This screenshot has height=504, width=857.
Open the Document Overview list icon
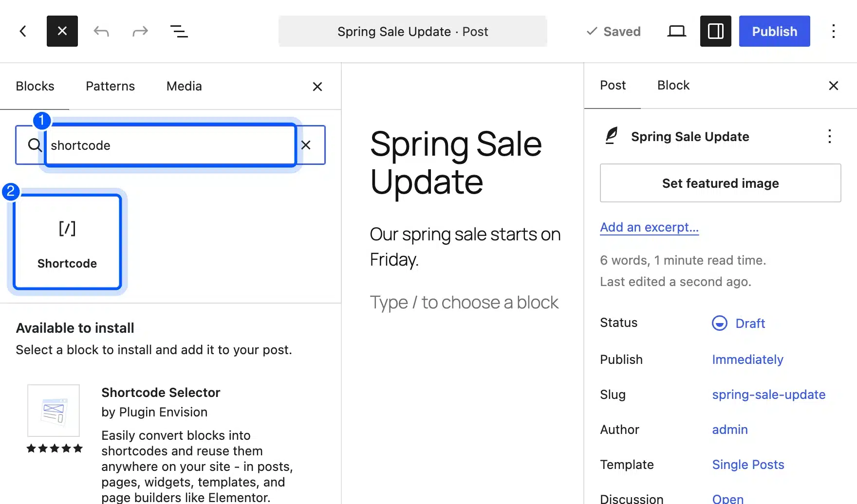point(179,32)
